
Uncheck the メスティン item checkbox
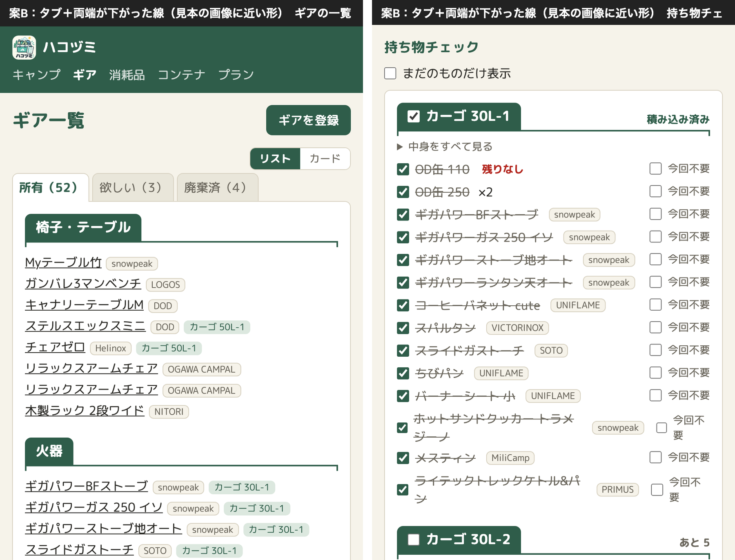coord(403,458)
